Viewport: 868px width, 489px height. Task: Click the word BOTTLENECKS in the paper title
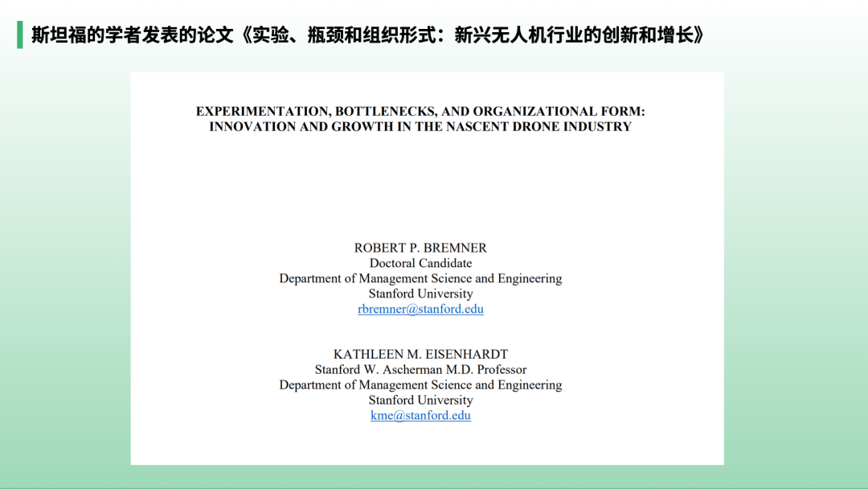coord(386,112)
